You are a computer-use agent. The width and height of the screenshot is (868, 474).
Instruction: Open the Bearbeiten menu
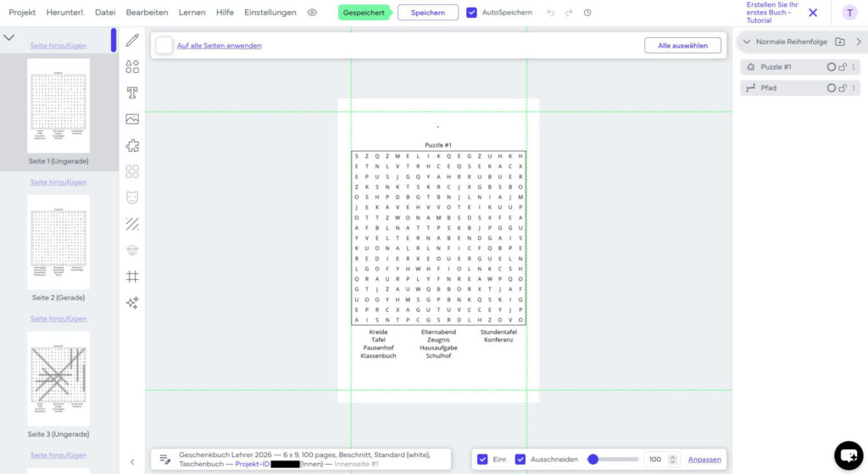[147, 12]
